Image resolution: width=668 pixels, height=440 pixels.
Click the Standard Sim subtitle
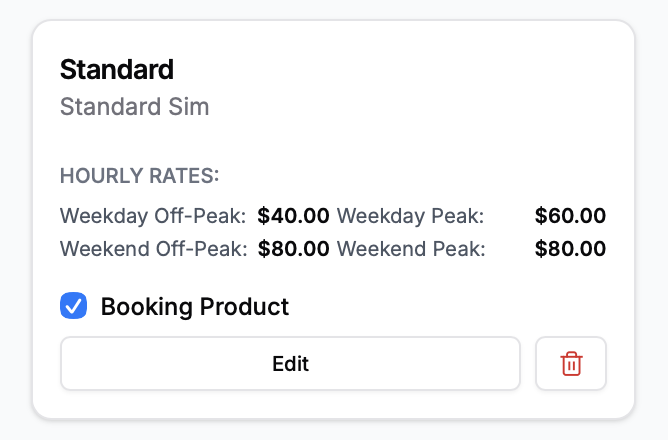pyautogui.click(x=135, y=106)
